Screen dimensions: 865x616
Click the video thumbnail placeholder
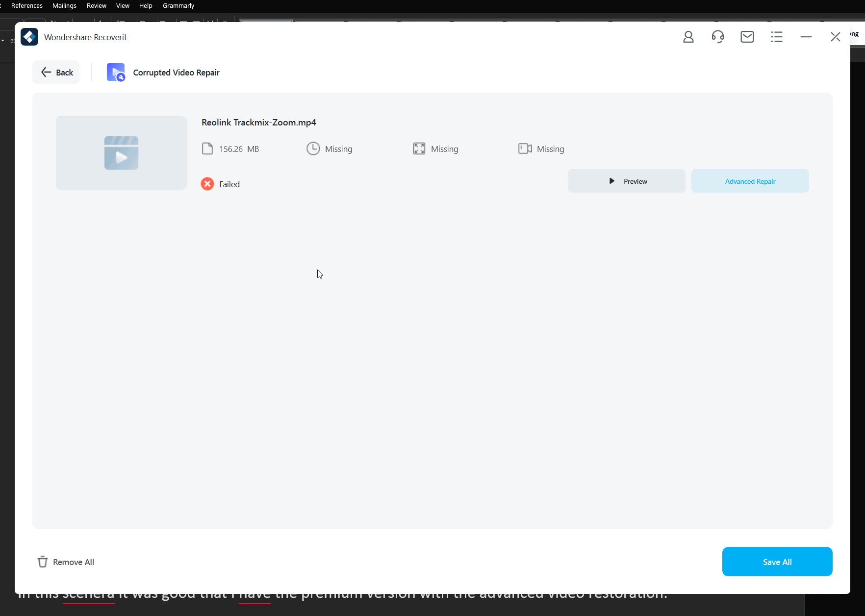point(121,153)
